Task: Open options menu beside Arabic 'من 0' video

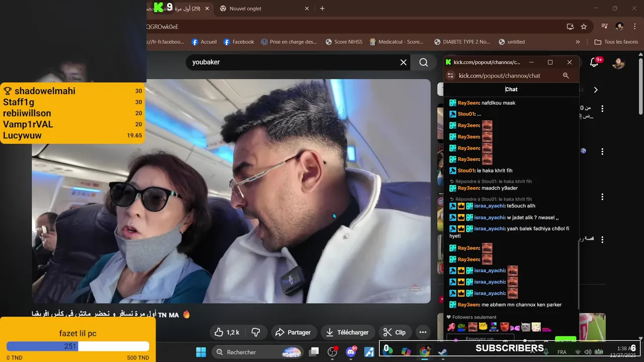Action: (602, 109)
